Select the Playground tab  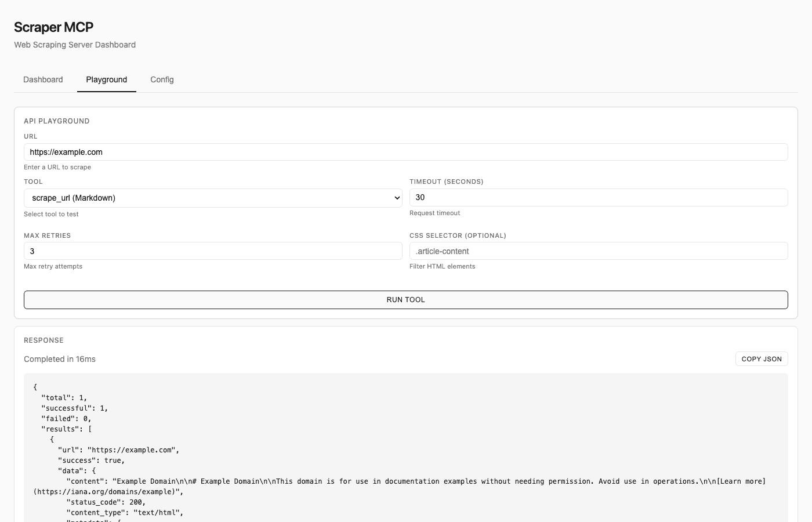pyautogui.click(x=107, y=79)
